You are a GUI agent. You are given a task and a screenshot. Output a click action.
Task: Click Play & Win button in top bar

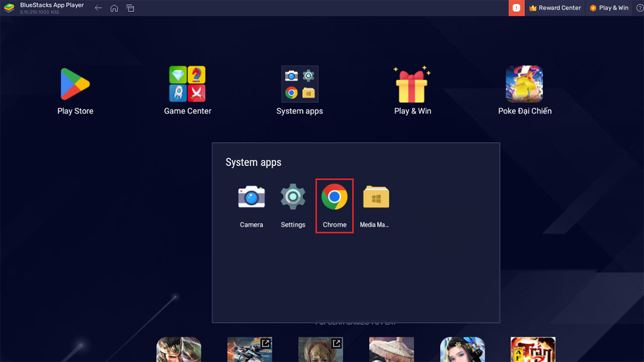(609, 8)
